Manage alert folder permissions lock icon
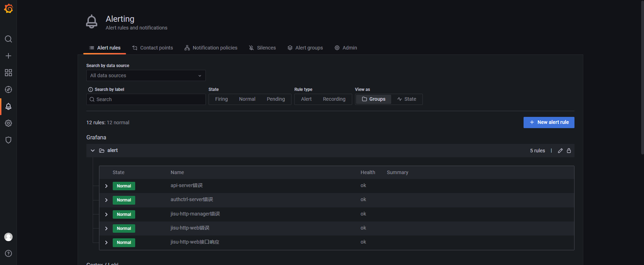644x265 pixels. (569, 151)
